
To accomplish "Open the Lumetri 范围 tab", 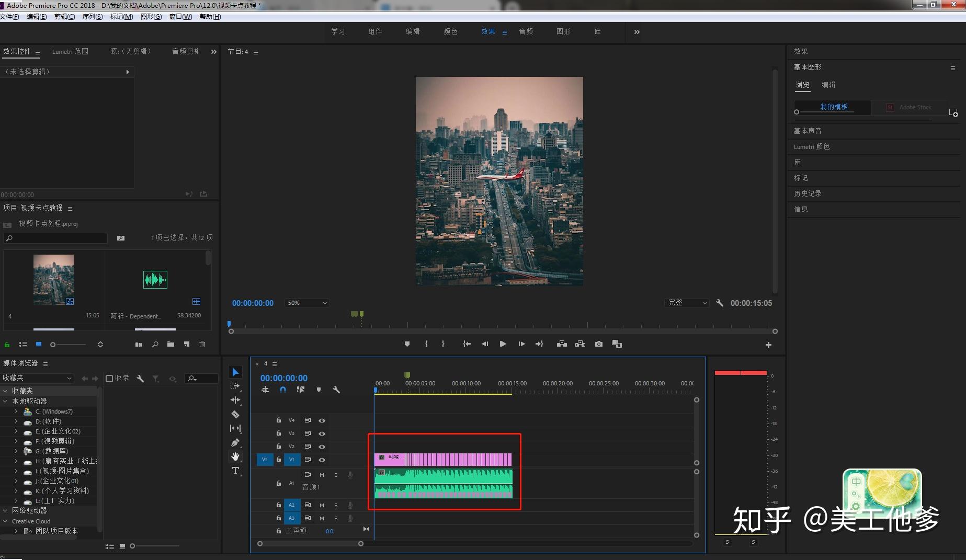I will point(70,52).
